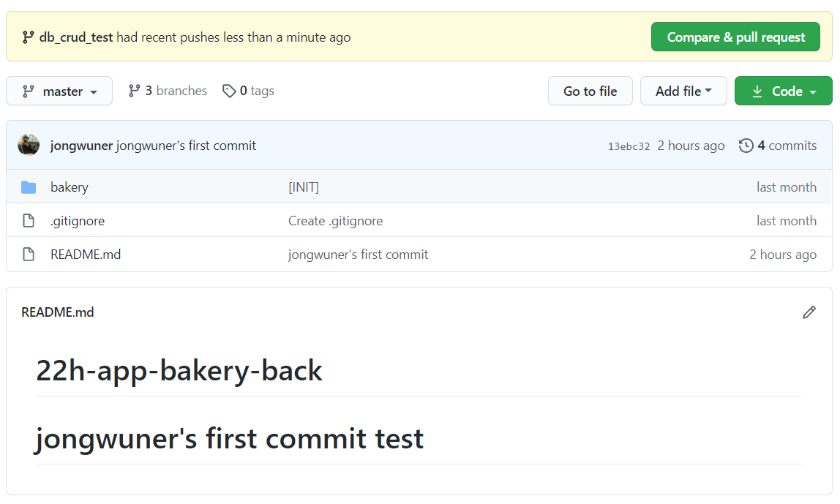
Task: Open the [INIT] commit message link
Action: [304, 187]
